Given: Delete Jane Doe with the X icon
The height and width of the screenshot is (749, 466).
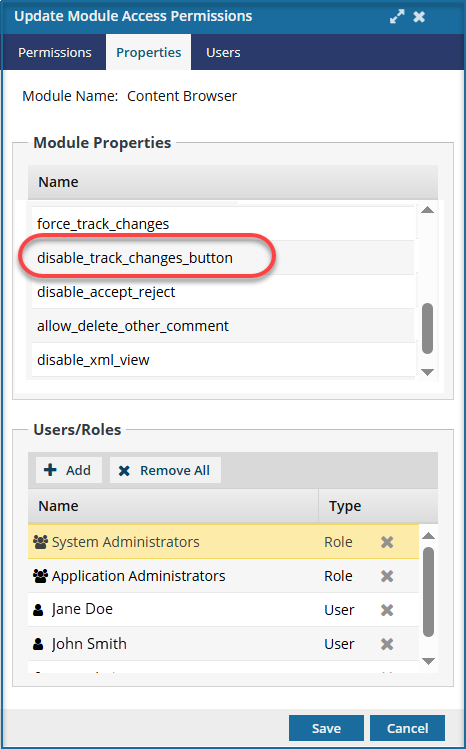Looking at the screenshot, I should tap(387, 610).
